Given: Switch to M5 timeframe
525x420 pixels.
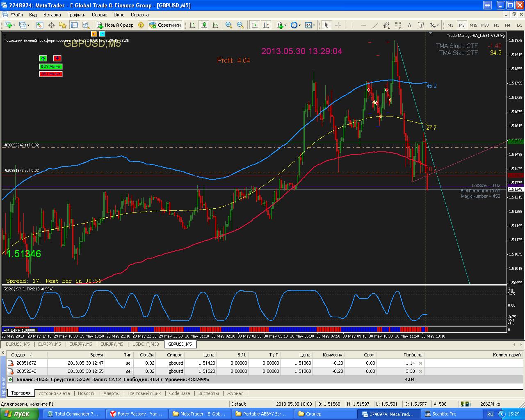Looking at the screenshot, I should click(x=462, y=25).
